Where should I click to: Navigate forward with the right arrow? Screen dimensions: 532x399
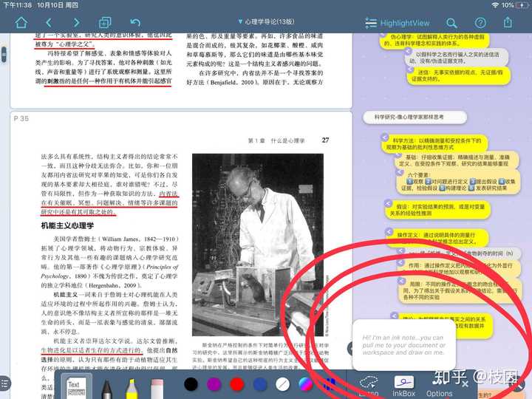[x=77, y=23]
